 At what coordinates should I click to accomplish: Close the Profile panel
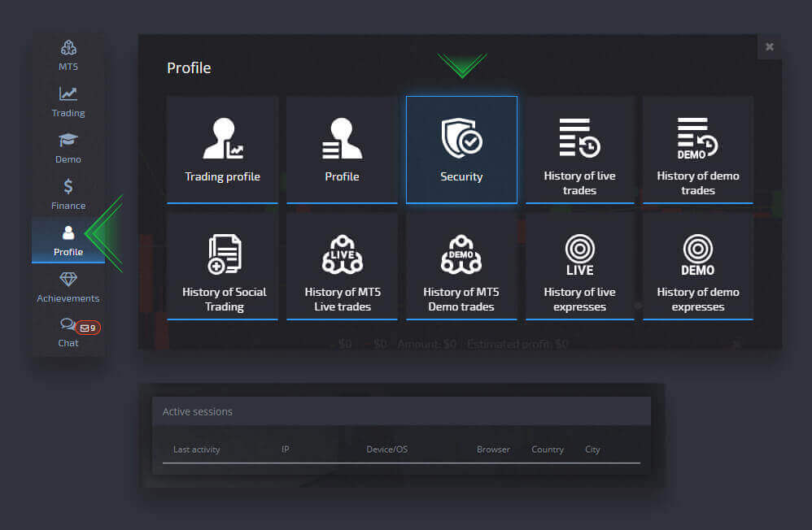pyautogui.click(x=770, y=47)
